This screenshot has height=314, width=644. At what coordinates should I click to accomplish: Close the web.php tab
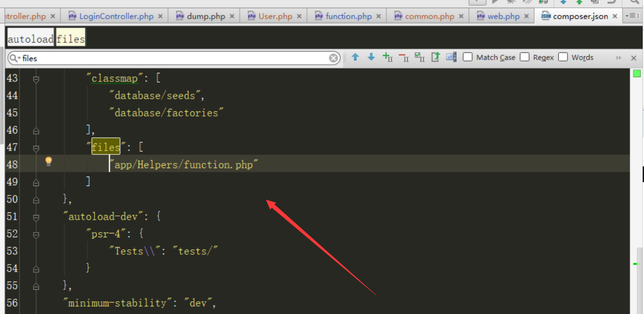click(x=527, y=16)
